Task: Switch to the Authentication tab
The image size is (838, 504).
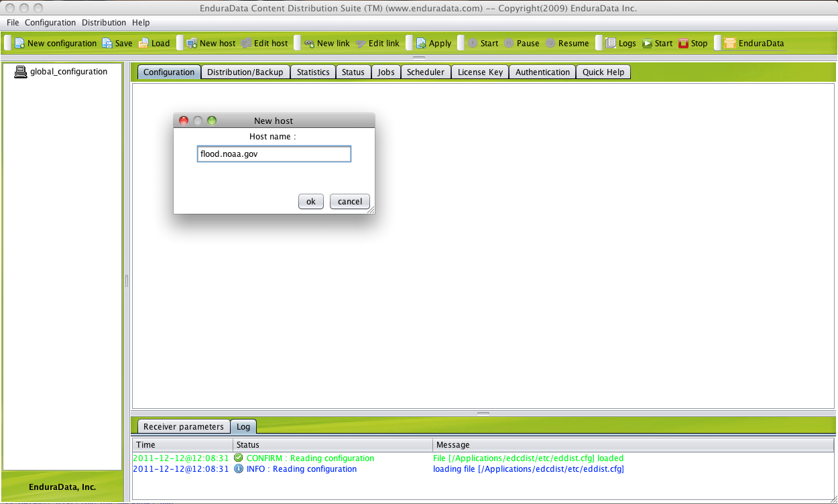Action: 542,72
